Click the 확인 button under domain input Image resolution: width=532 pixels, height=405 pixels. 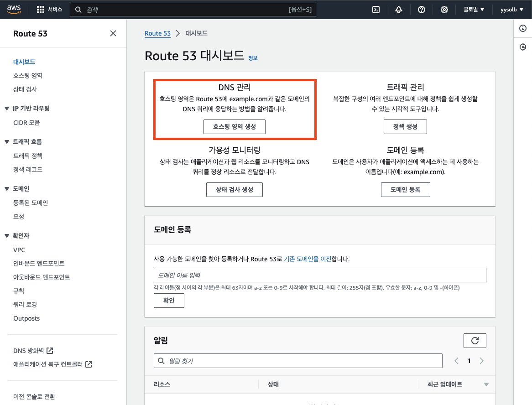169,301
